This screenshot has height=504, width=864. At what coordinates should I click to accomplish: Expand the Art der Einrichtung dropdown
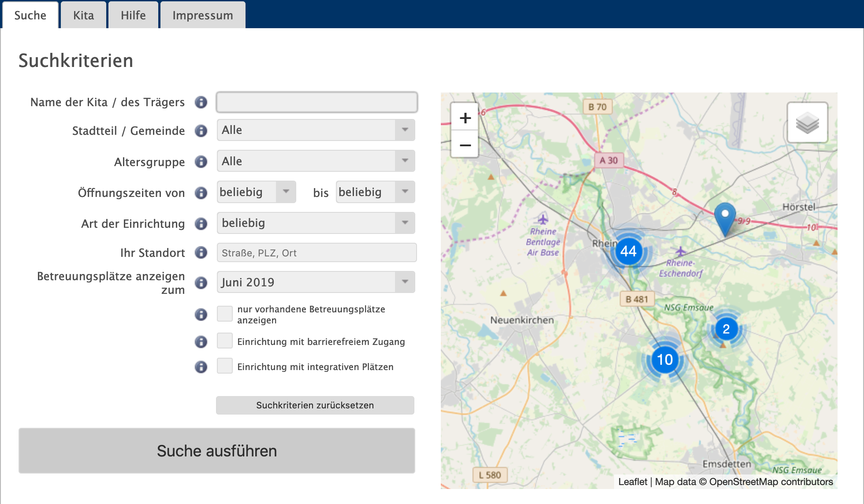coord(316,223)
